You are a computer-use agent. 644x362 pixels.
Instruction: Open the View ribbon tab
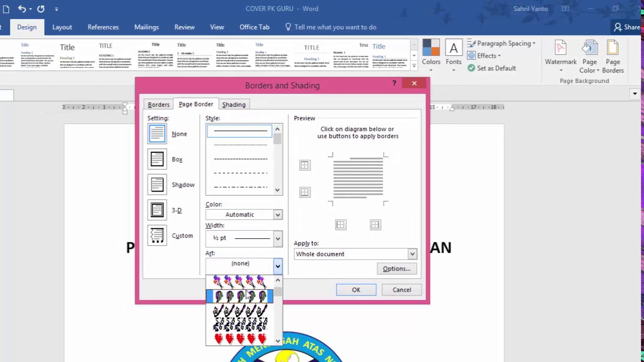pyautogui.click(x=217, y=27)
